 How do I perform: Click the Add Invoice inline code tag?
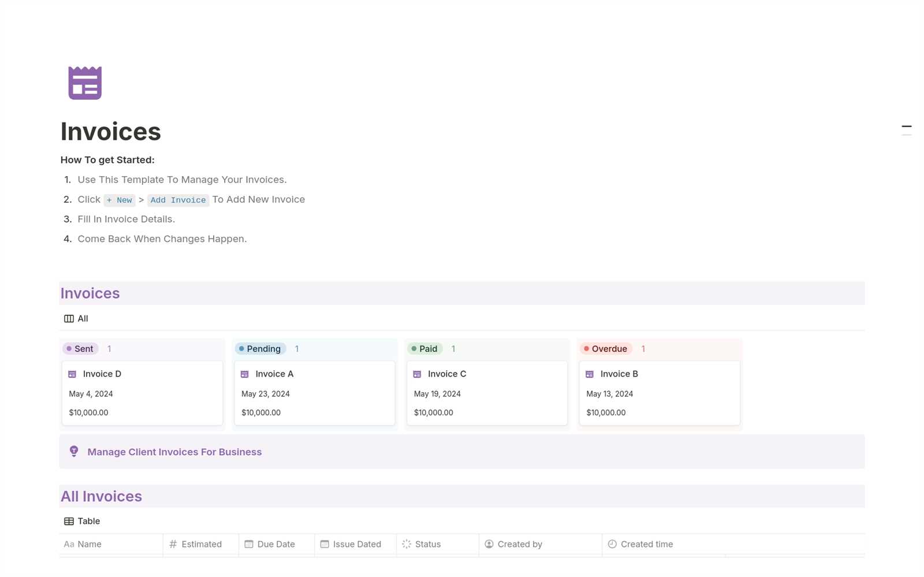tap(178, 200)
